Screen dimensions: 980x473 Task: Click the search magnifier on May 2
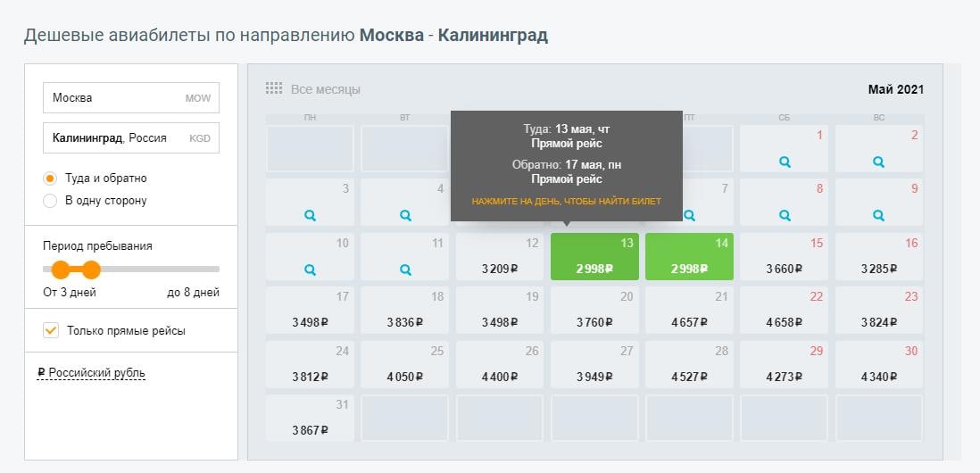point(879,162)
